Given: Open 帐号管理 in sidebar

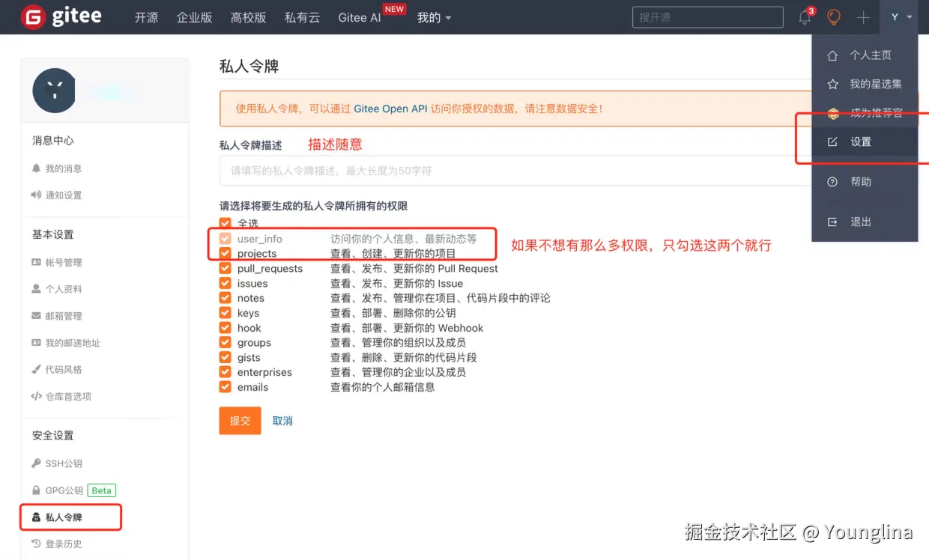Looking at the screenshot, I should click(64, 263).
